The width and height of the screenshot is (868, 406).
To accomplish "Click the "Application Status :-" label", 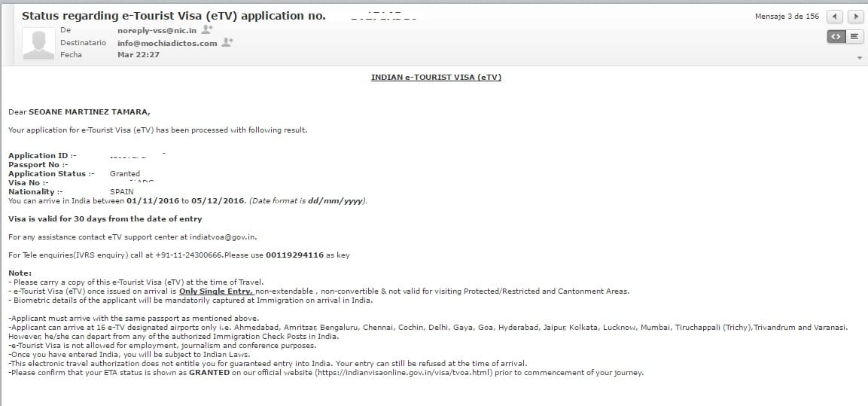I will pos(51,173).
